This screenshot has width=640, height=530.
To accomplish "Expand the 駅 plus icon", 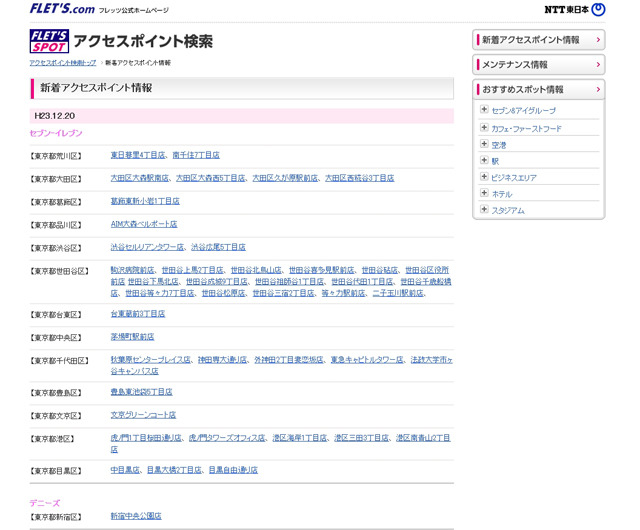I will pos(484,160).
